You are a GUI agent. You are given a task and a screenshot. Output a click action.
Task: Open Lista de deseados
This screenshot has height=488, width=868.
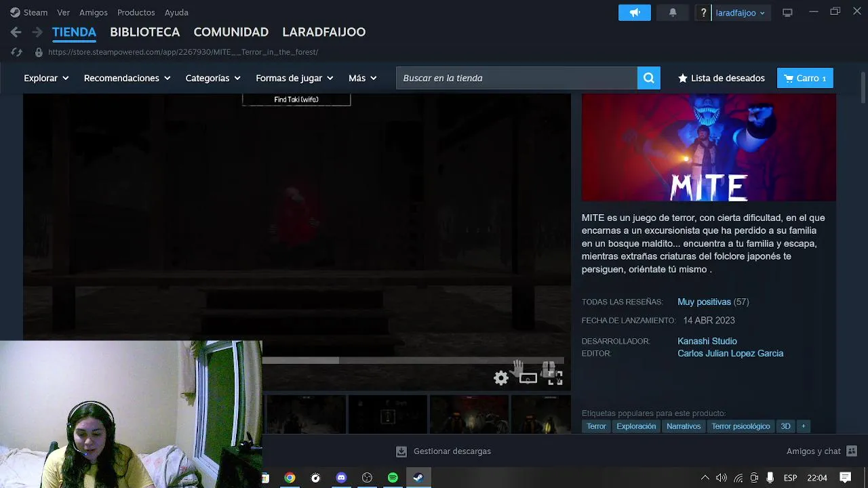pos(721,78)
